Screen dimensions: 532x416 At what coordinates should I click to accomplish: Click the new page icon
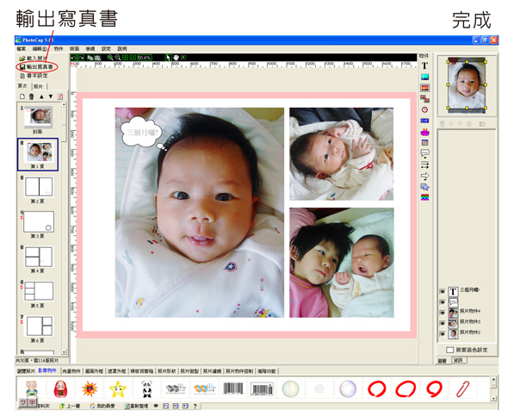pos(22,96)
